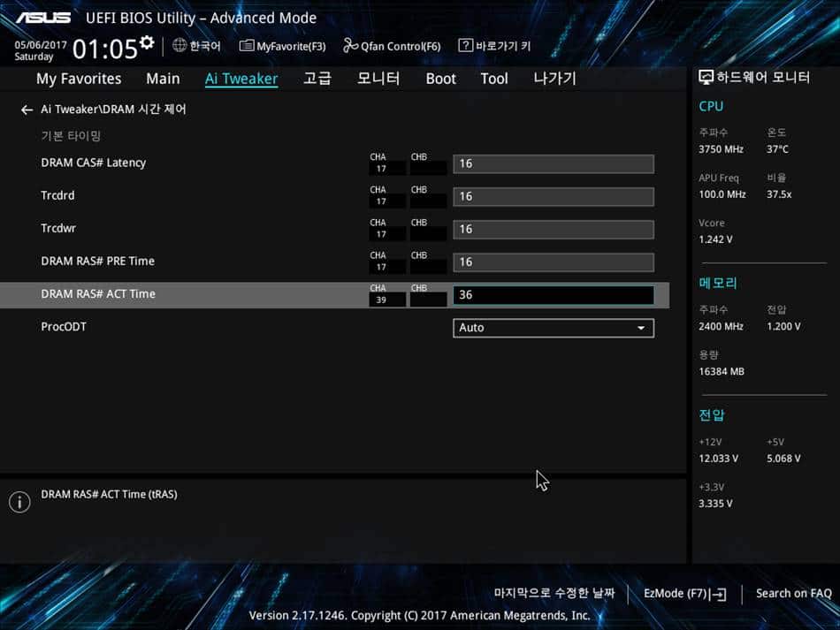Open MyFavorite(F3) from the top bar
840x630 pixels.
282,45
